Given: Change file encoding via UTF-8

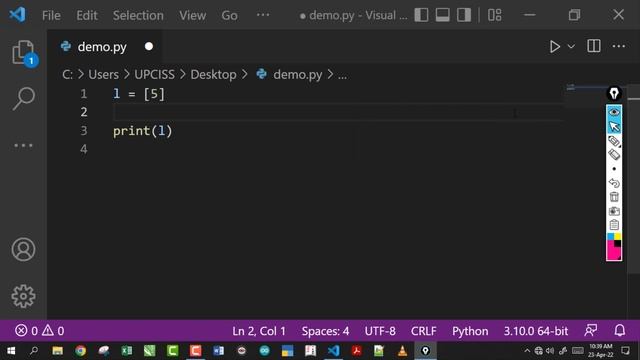Looking at the screenshot, I should (x=380, y=331).
